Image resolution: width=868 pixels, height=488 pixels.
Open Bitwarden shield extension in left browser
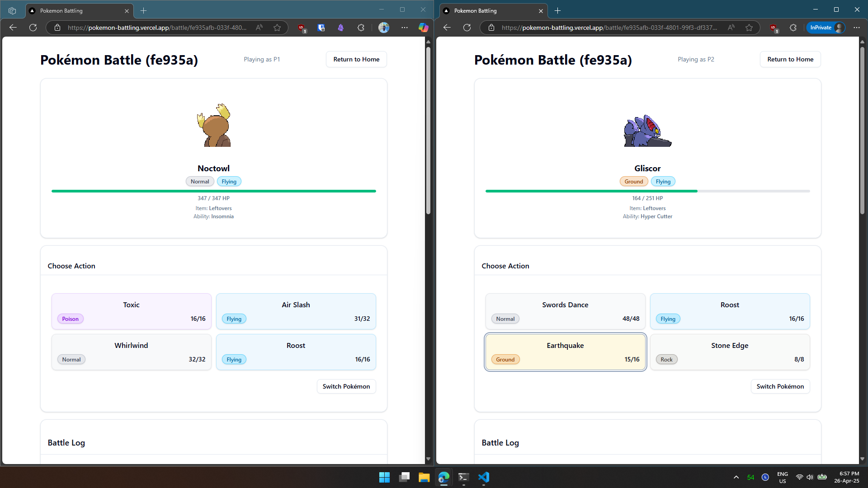pyautogui.click(x=321, y=28)
